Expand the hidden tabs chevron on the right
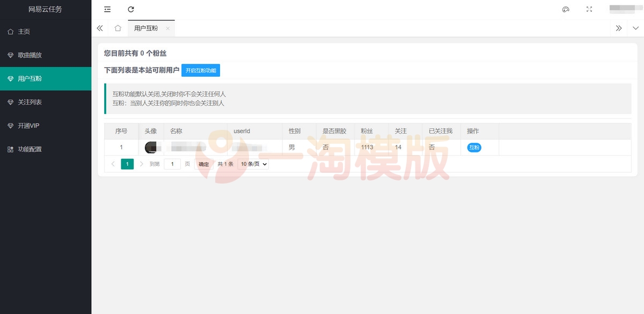Screen dimensions: 644x314 tap(619, 28)
